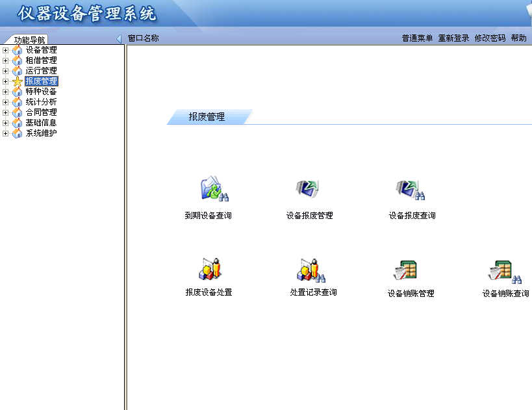Select 租借管理 in the navigation tree
Viewport: 532px width, 410px height.
41,60
